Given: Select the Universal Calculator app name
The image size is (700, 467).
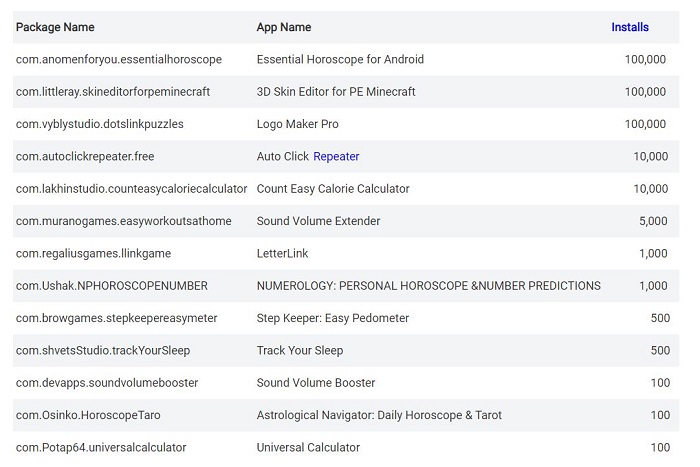Looking at the screenshot, I should (x=308, y=447).
